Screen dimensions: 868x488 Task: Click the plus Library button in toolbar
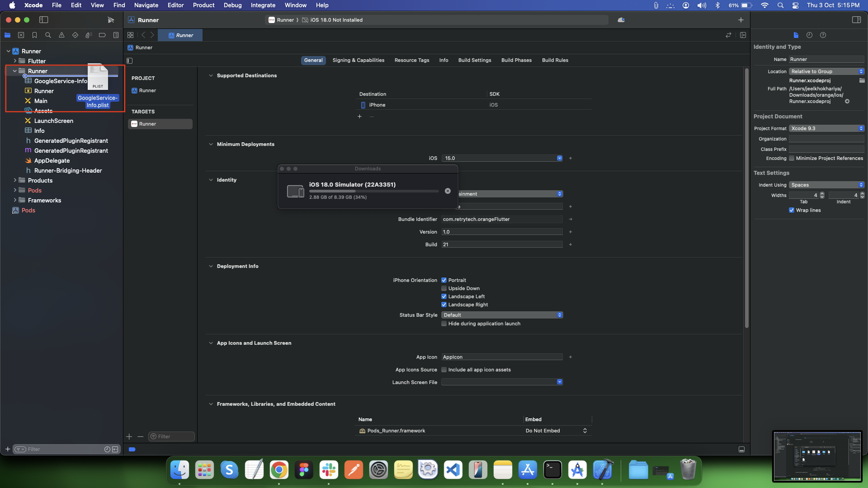pyautogui.click(x=741, y=20)
